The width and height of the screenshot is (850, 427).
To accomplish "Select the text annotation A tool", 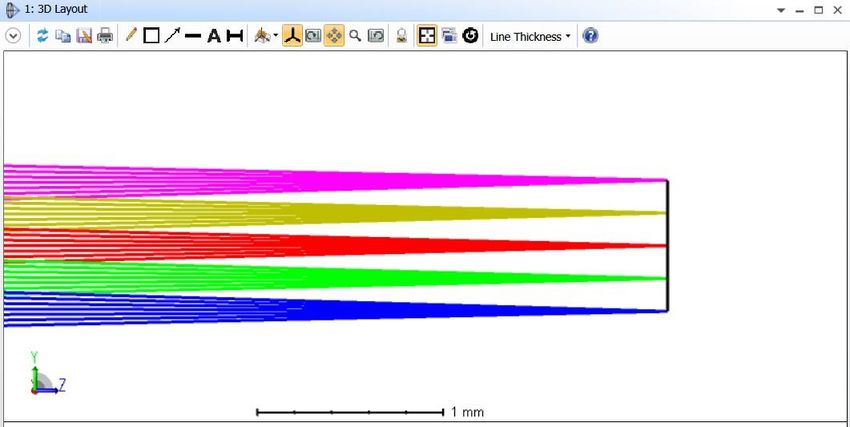I will [214, 36].
